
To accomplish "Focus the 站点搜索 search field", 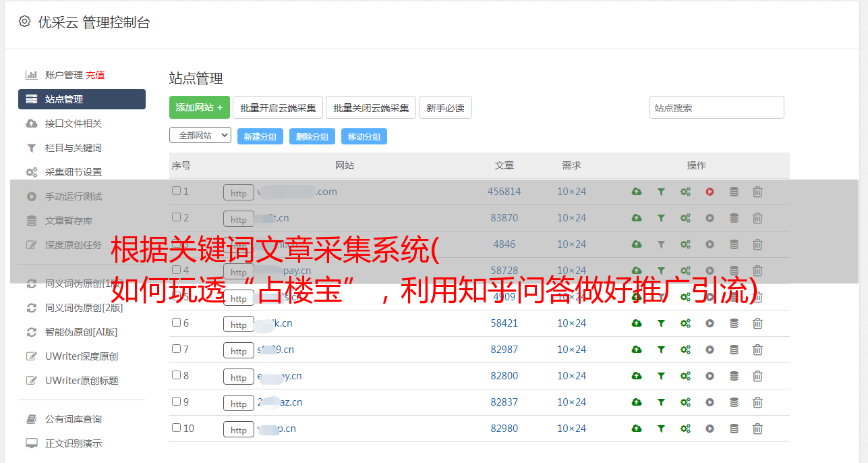I will 717,107.
